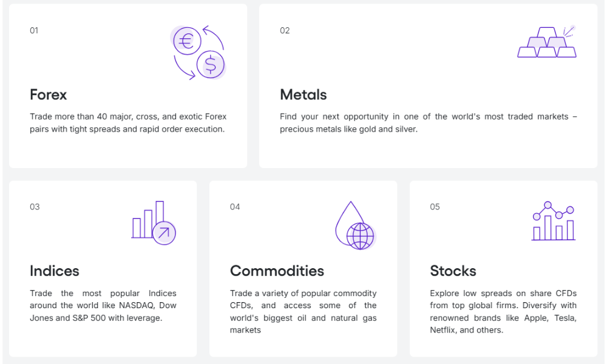The width and height of the screenshot is (607, 364).
Task: Click the Forex euro-dollar exchange icon
Action: (x=198, y=52)
